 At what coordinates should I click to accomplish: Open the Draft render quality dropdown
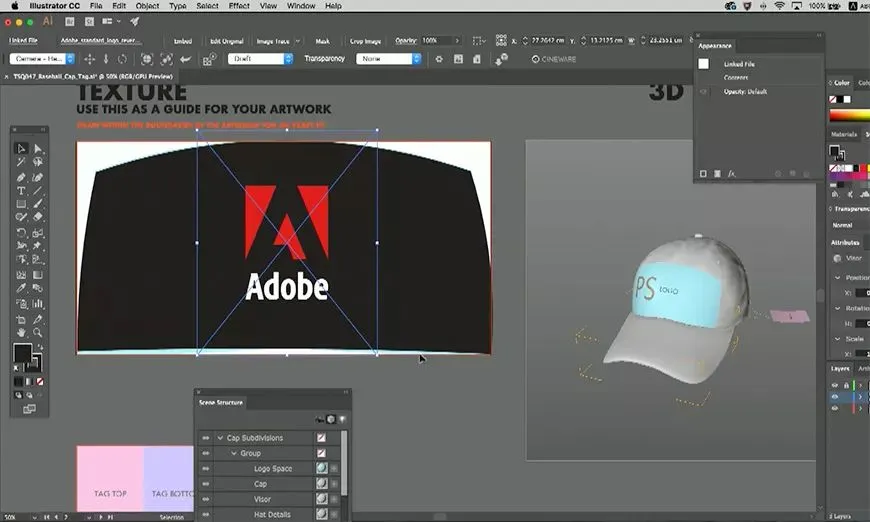tap(260, 59)
